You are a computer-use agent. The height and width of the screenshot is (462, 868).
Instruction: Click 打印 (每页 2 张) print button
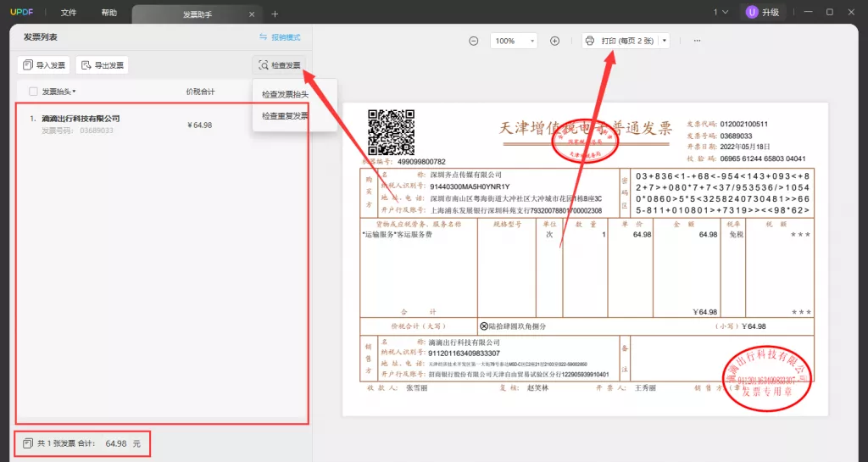click(620, 41)
